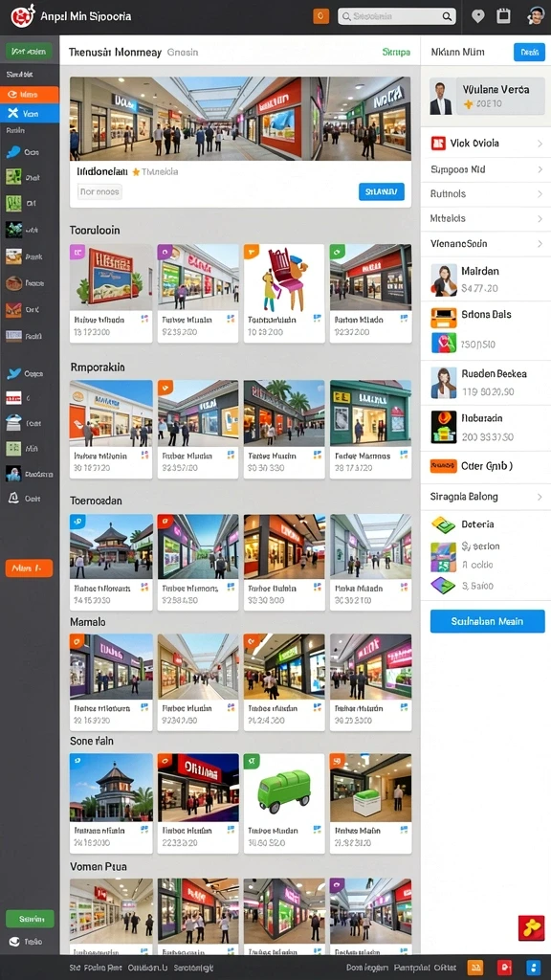Screen dimensions: 551x980
Task: Open the Rueden Beckea profile picture
Action: click(x=444, y=383)
